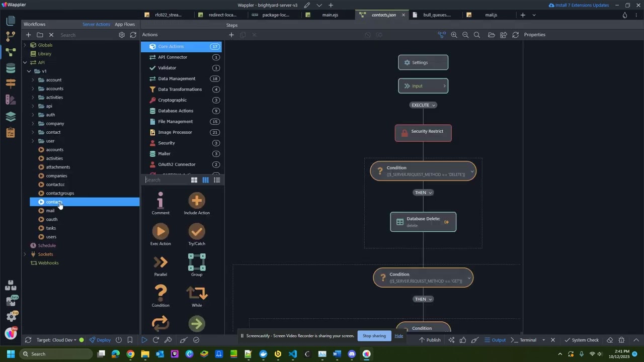Zoom in on the workflow canvas

tap(454, 35)
